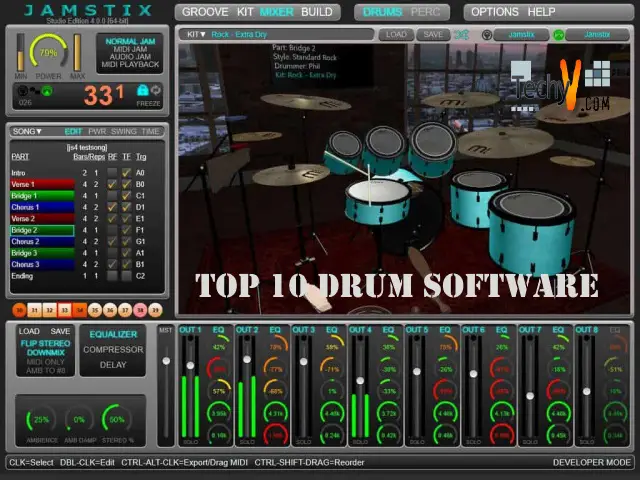Toggle RF checkbox for Ending
The image size is (640, 480).
(112, 276)
